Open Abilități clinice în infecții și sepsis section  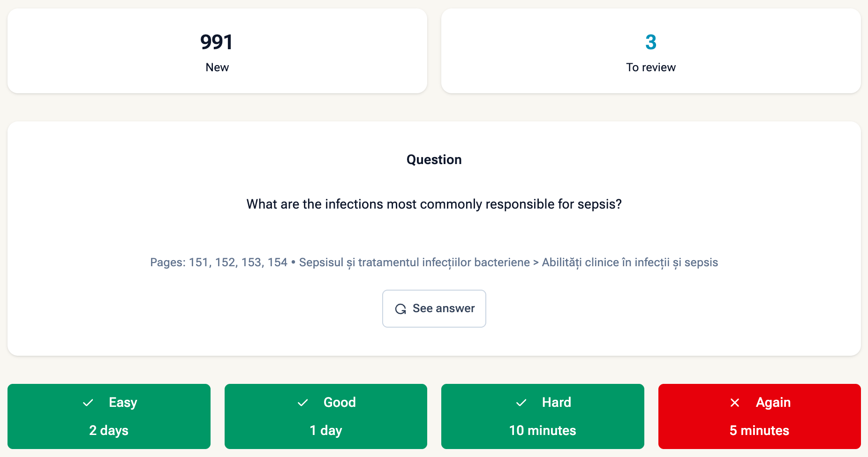coord(630,262)
